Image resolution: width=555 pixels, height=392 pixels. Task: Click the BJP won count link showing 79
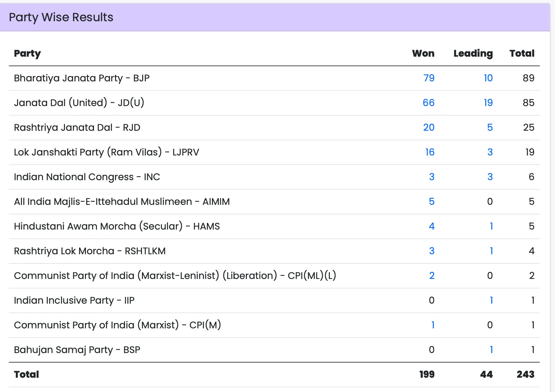tap(429, 78)
